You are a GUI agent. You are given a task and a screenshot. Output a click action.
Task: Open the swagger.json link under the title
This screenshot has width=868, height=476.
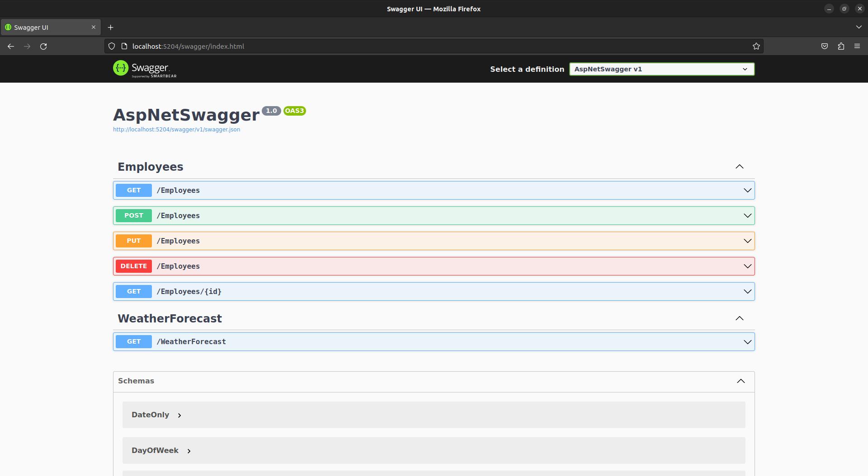point(176,130)
